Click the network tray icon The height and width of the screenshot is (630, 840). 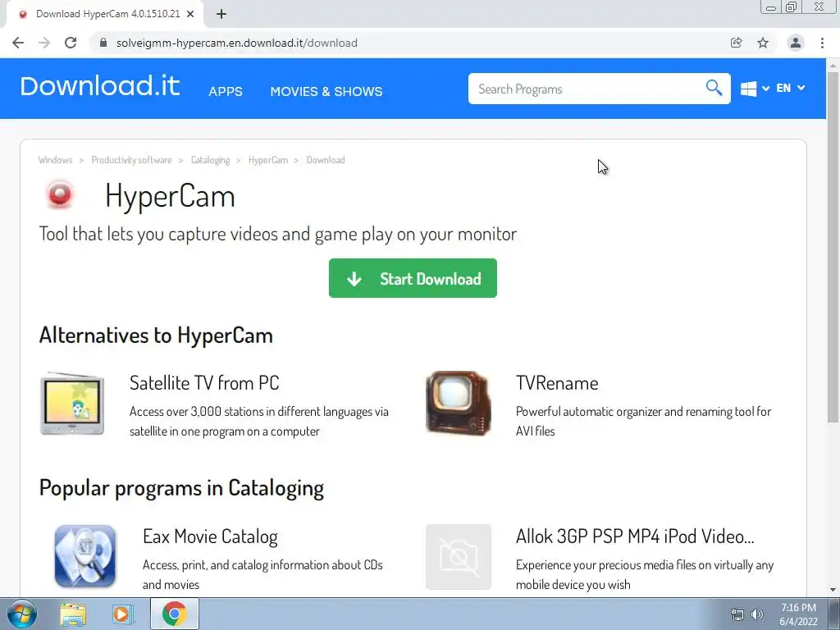(x=737, y=614)
